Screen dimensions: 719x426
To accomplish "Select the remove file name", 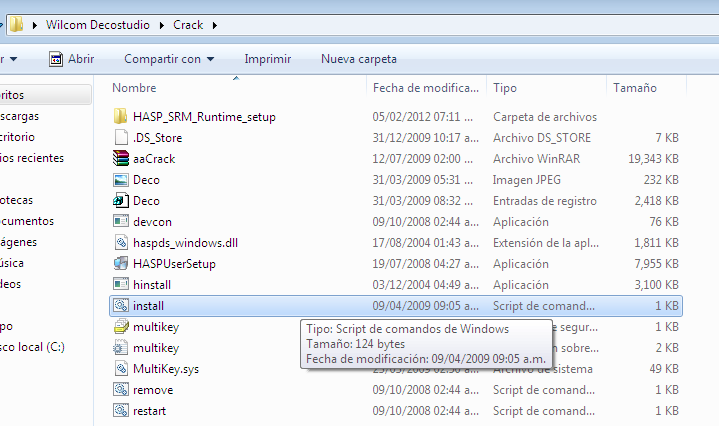I will (153, 390).
